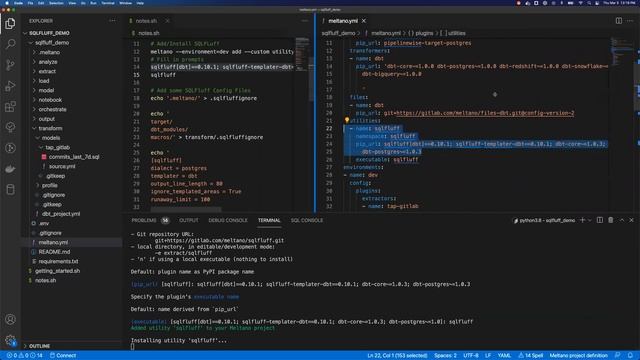Select the notes.sh editor tab

point(146,21)
